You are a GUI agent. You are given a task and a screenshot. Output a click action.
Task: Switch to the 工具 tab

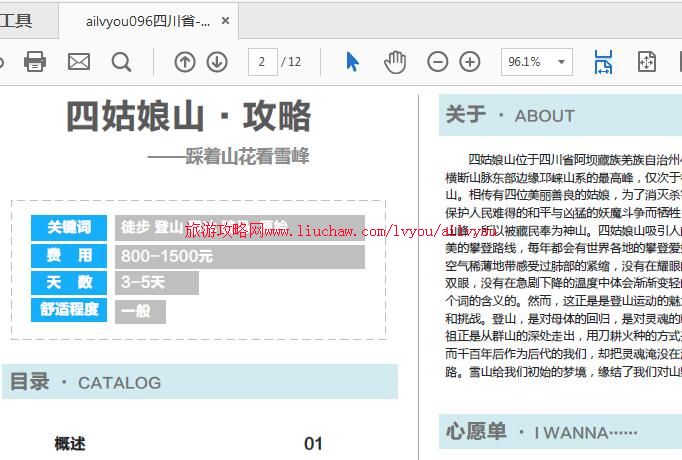[17, 20]
